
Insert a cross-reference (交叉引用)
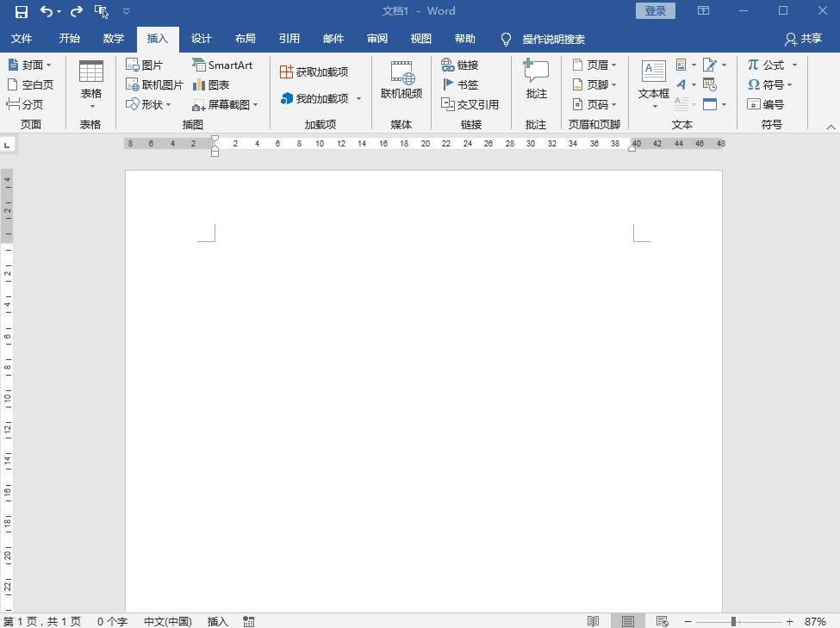pos(470,103)
